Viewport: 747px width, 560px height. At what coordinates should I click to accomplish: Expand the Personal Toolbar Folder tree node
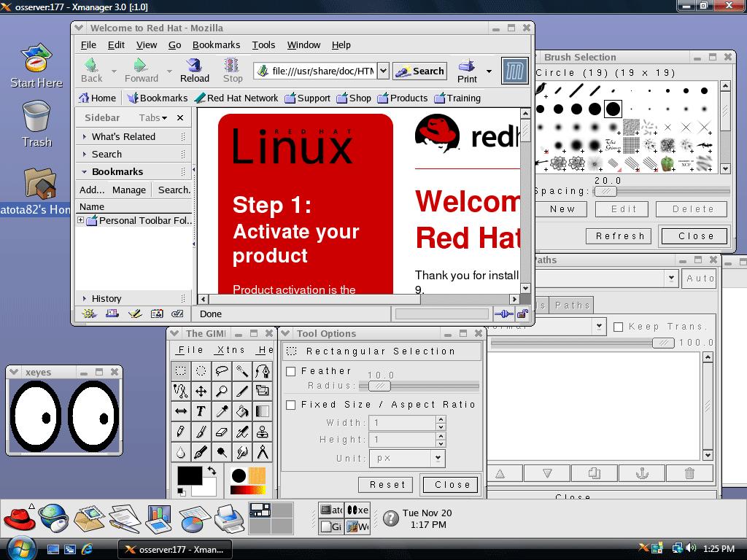click(x=80, y=220)
